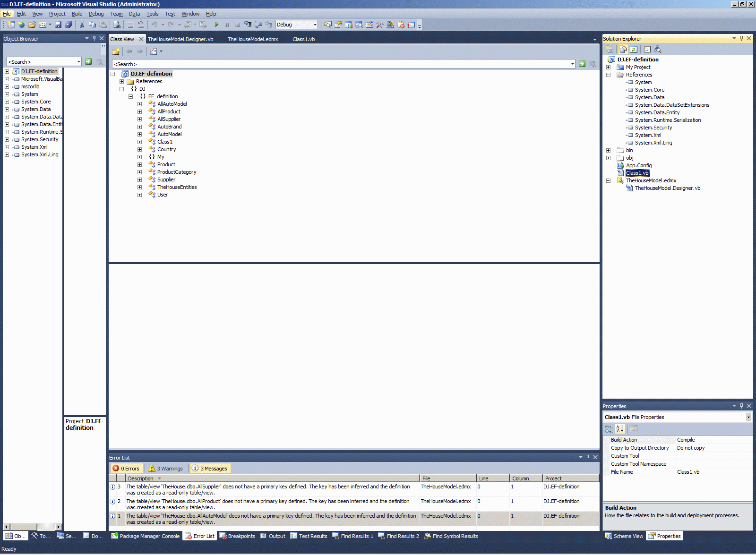Click the Class View Forward arrow
This screenshot has width=756, height=555.
(x=140, y=51)
